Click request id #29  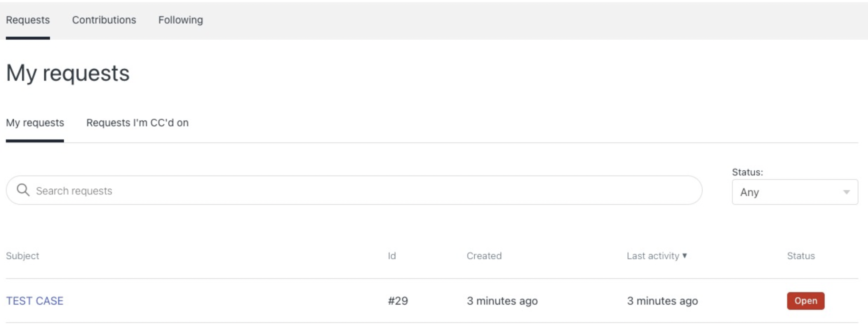point(398,301)
